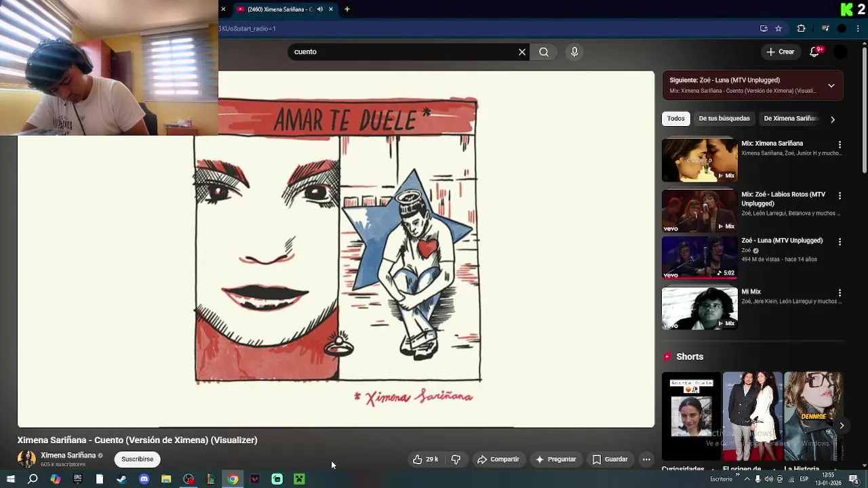Open the notifications bell

[816, 52]
